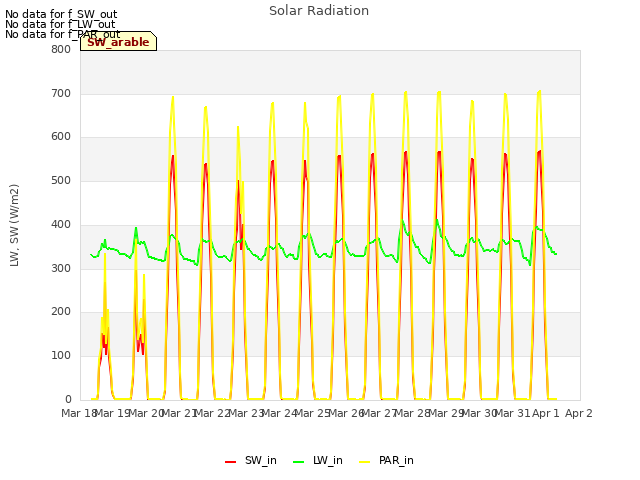Click the 600 y-axis tick label
Screen dimensions: 640x480
click(x=61, y=137)
